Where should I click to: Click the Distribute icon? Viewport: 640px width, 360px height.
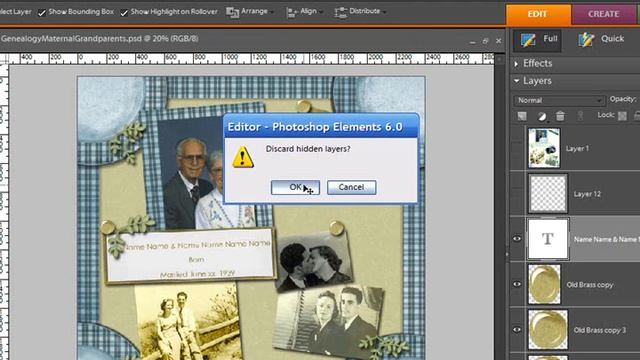point(340,13)
